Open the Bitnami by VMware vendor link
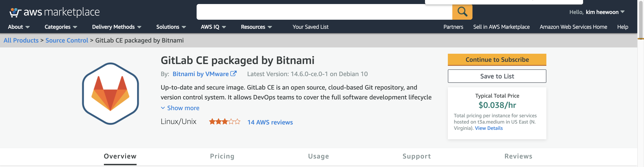 click(200, 74)
